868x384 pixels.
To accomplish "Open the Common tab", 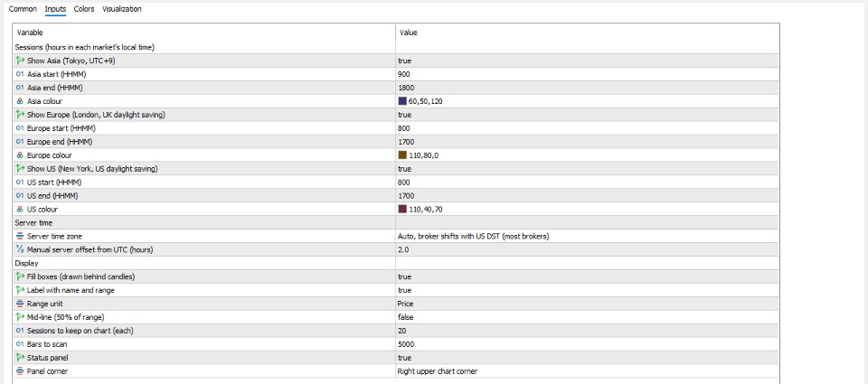I will (x=24, y=9).
